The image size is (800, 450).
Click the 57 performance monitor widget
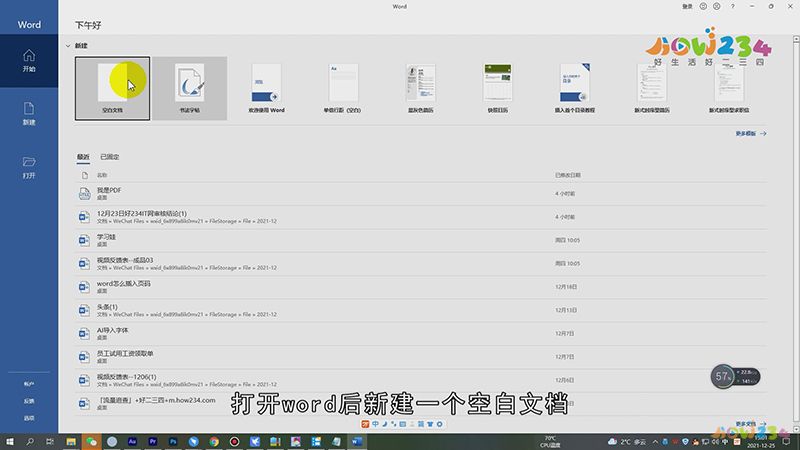[x=735, y=377]
